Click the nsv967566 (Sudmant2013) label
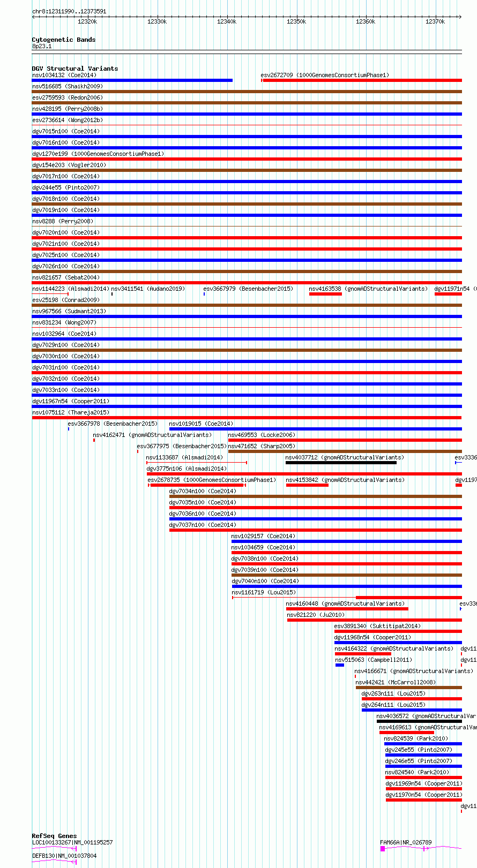The width and height of the screenshot is (477, 868). coord(69,311)
